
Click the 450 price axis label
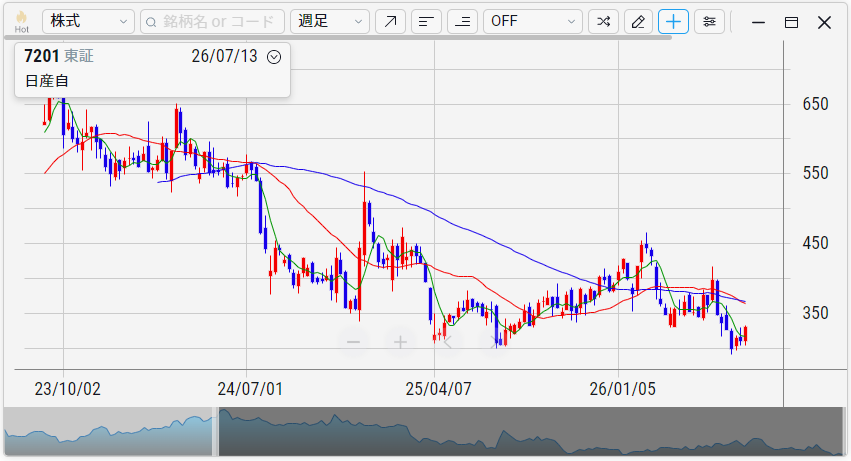point(815,243)
